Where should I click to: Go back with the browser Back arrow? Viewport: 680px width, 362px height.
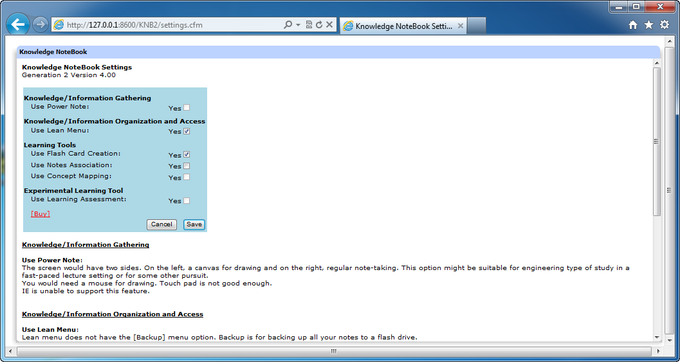coord(18,25)
